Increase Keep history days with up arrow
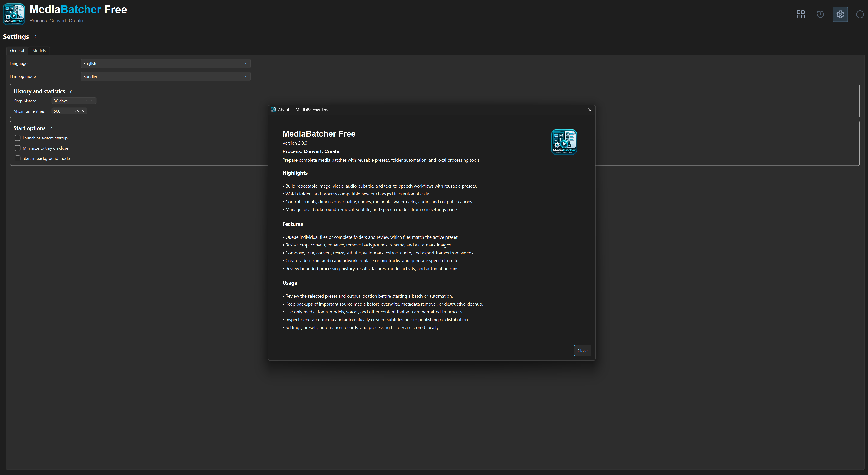 click(x=86, y=101)
